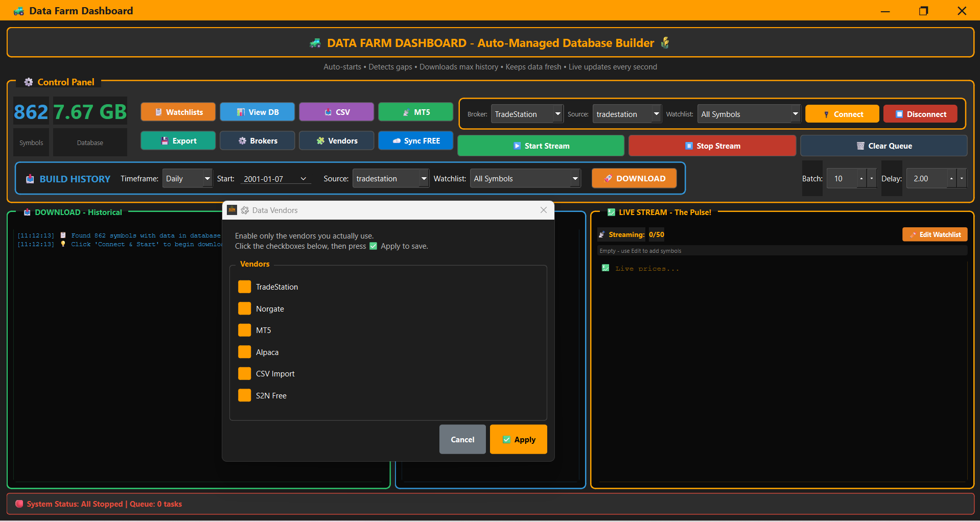Click the Streaming satellite icon
The width and height of the screenshot is (980, 522).
click(602, 234)
